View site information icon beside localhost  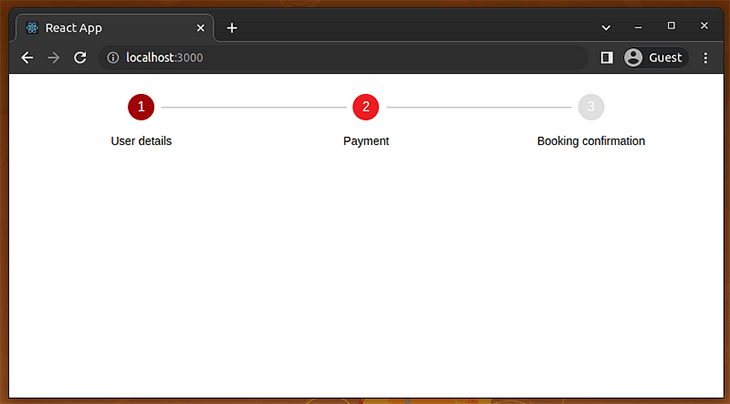click(x=113, y=58)
